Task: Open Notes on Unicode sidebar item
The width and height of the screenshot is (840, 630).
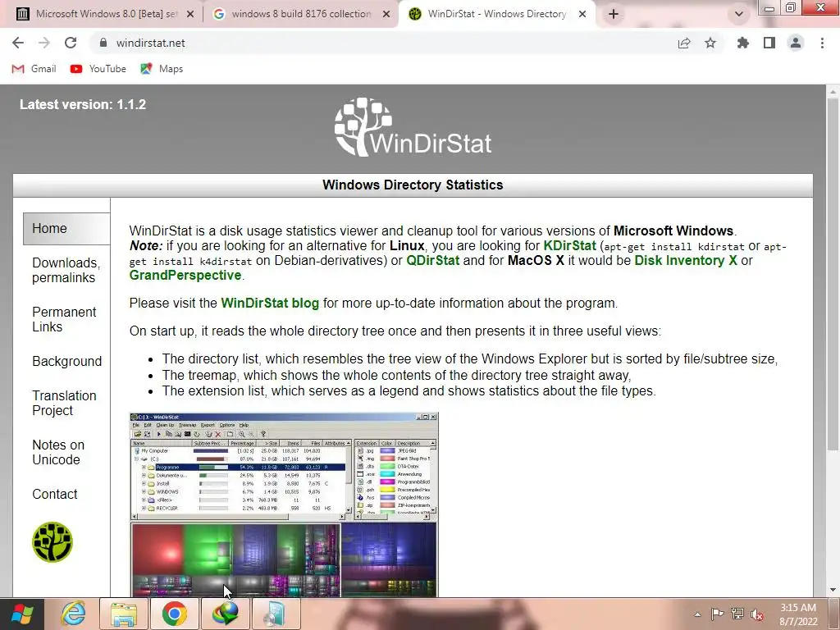Action: (x=58, y=452)
